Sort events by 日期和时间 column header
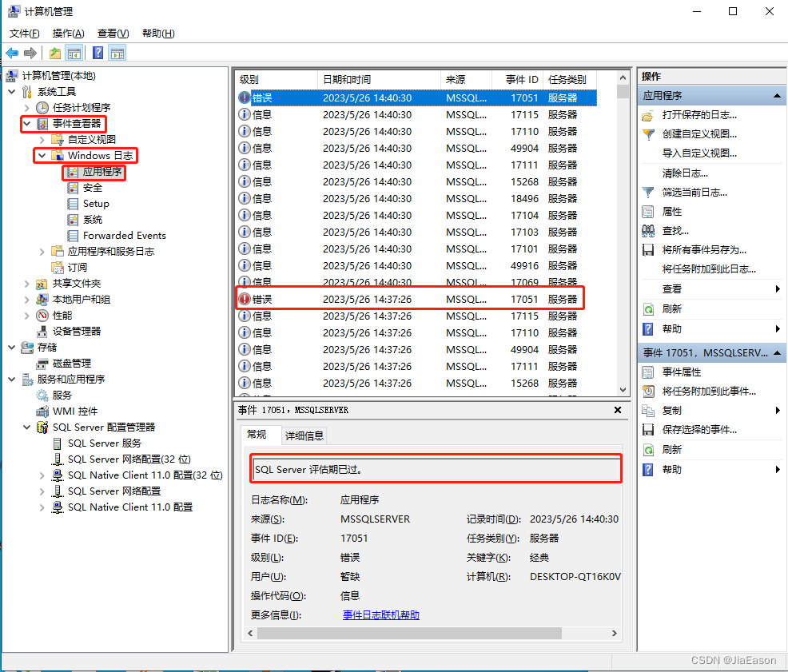Screen dimensions: 788x672 380,79
